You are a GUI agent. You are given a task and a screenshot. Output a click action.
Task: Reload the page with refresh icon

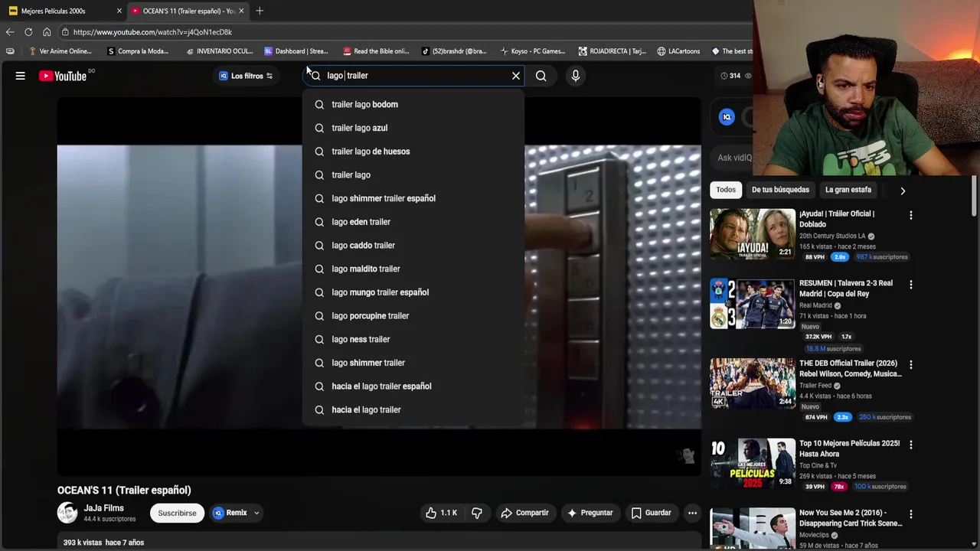[28, 32]
